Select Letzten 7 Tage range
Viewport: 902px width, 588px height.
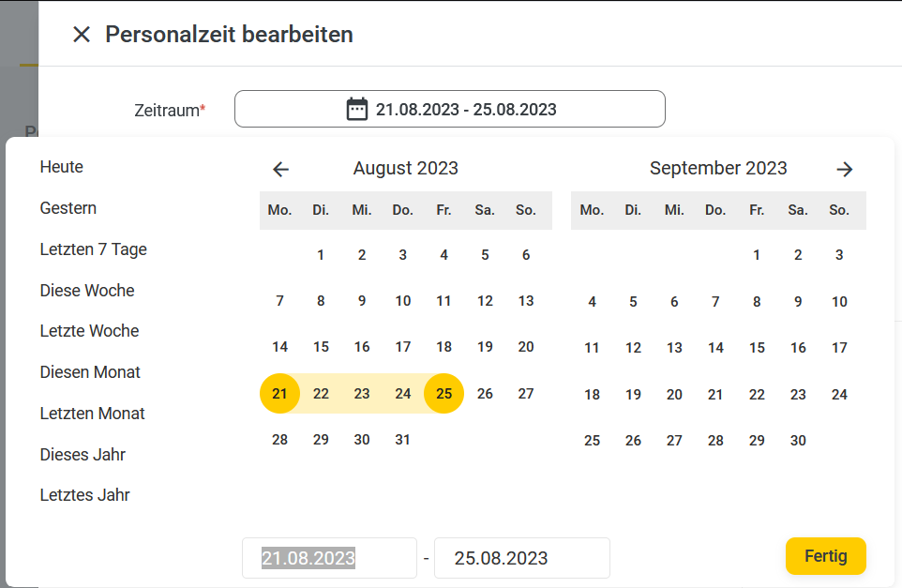tap(93, 249)
